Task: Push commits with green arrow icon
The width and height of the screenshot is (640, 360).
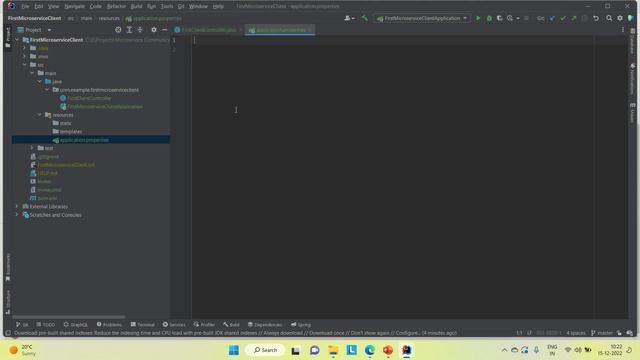Action: tap(574, 18)
